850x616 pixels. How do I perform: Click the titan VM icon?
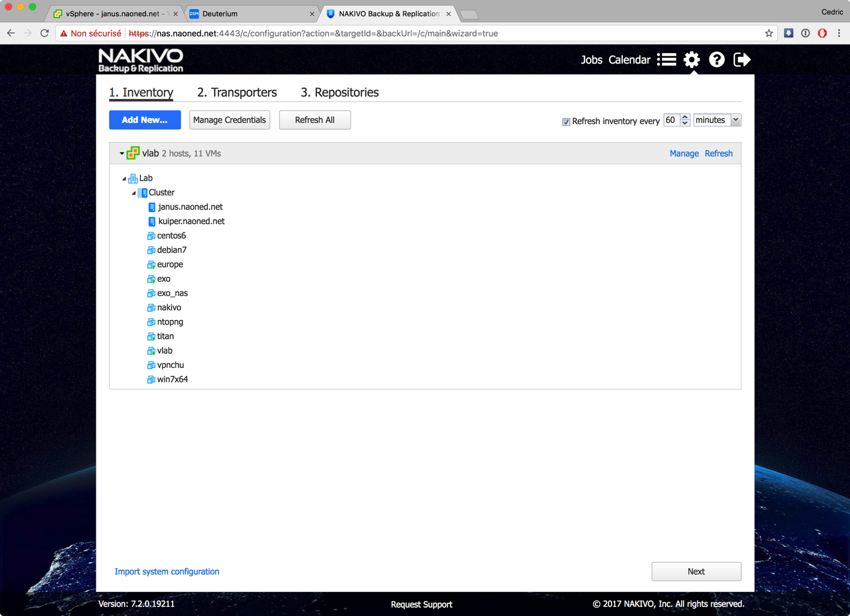[x=151, y=337]
